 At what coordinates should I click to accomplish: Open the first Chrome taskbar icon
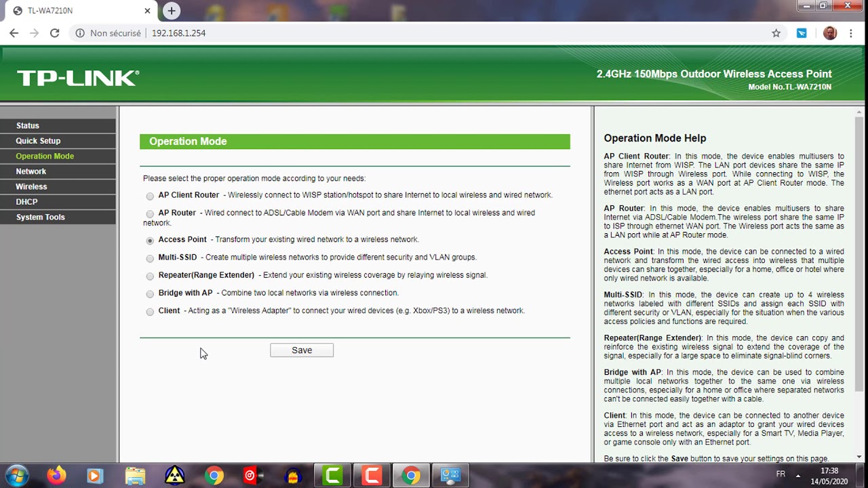click(x=214, y=475)
